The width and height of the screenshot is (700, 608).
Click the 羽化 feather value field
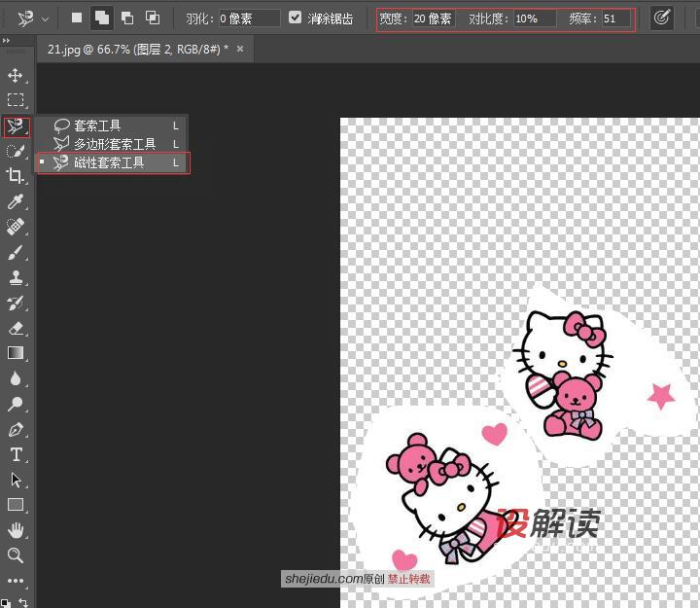(249, 18)
